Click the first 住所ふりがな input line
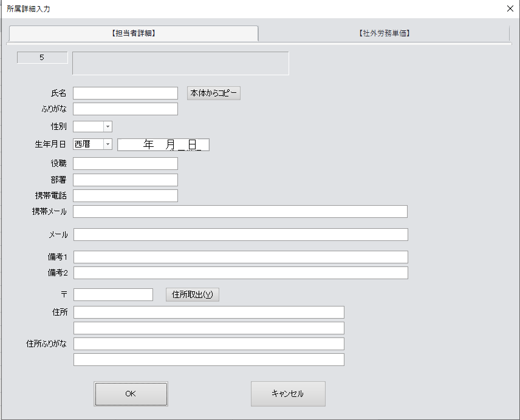Screen dimensions: 520x420 point(208,344)
